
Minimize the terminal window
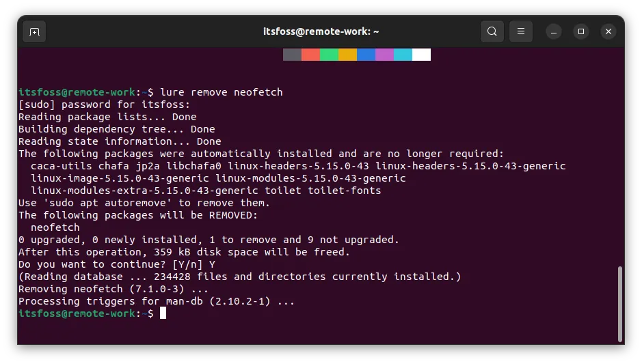tap(553, 31)
